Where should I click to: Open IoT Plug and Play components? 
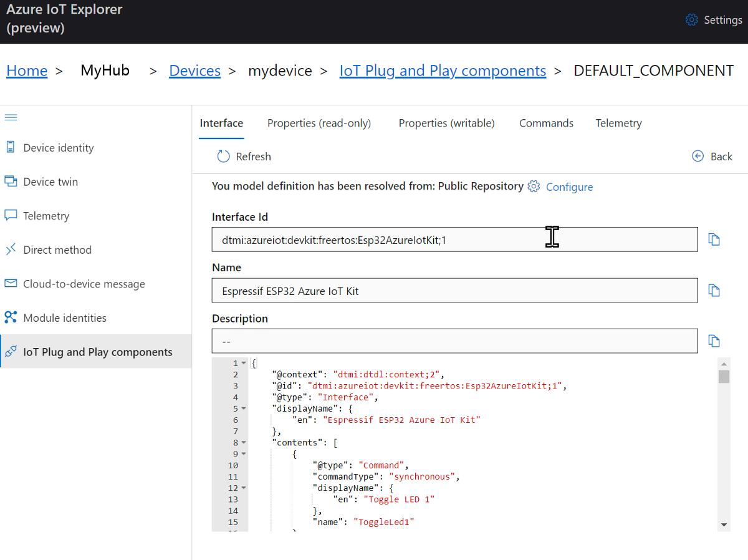point(98,351)
